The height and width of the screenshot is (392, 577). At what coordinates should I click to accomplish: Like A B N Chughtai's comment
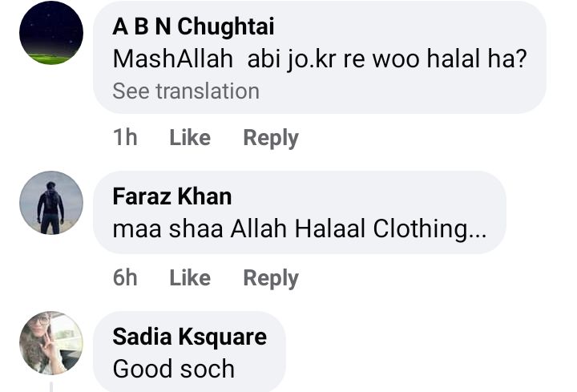click(x=190, y=138)
